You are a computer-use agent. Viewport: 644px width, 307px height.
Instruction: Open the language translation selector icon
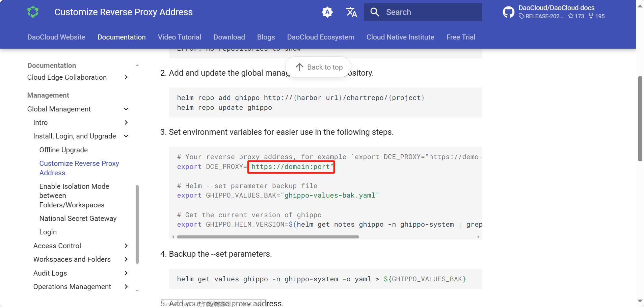(x=351, y=12)
